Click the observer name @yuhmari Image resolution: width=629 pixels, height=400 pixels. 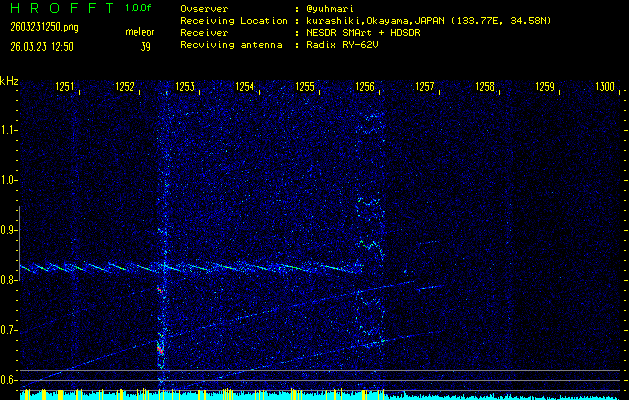tap(329, 9)
